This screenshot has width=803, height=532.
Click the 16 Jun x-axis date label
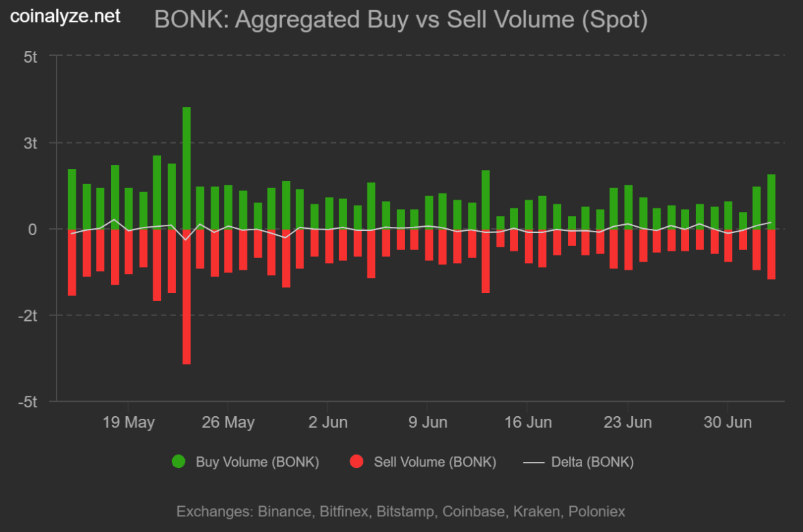(x=528, y=422)
